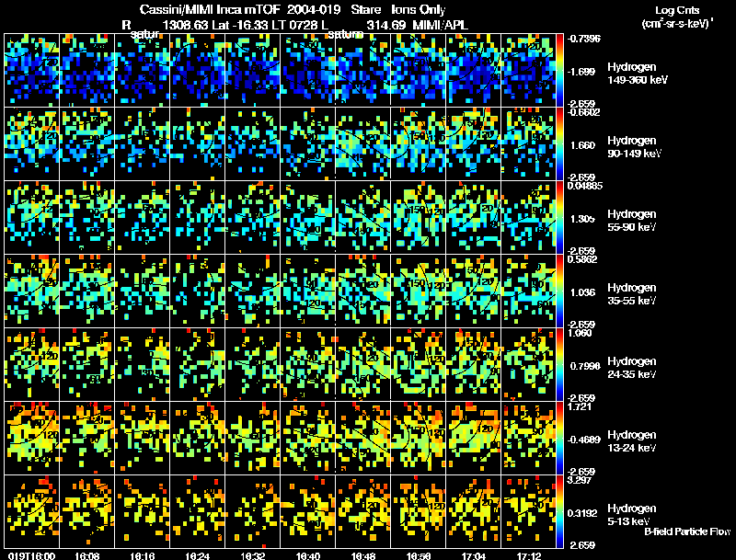Click the 0.3192 color scale value

click(x=582, y=514)
